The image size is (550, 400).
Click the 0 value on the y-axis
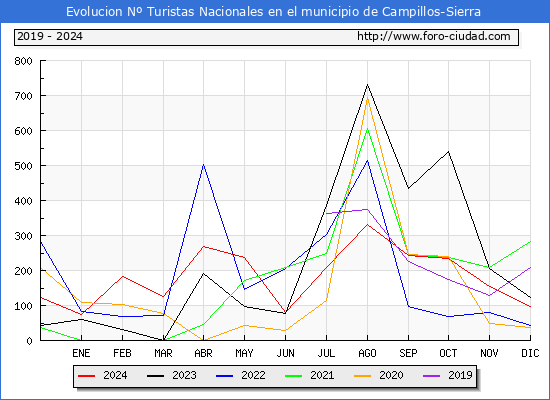[x=29, y=341]
